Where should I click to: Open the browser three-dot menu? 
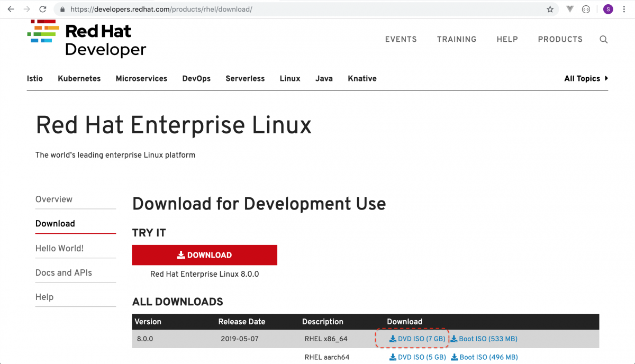coord(624,9)
